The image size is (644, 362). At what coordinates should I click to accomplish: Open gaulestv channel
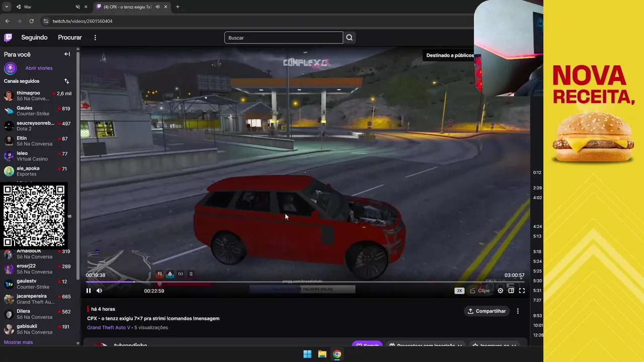pos(38,284)
